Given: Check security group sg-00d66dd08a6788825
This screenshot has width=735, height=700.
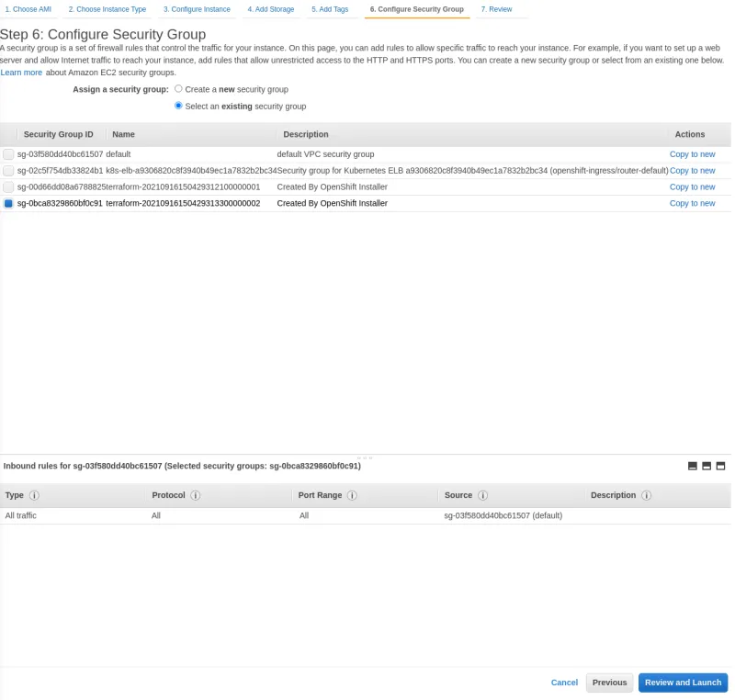Looking at the screenshot, I should point(8,187).
